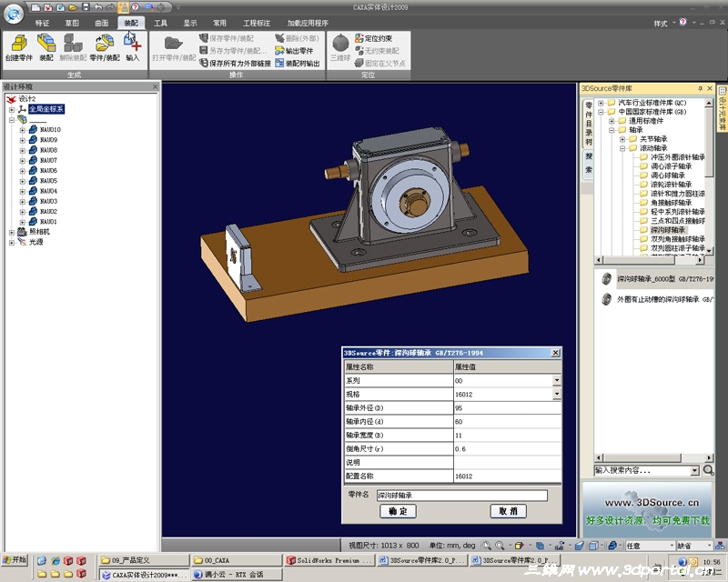The height and width of the screenshot is (582, 728).
Task: Open the 09_产品定义 taskbar item
Action: tap(144, 560)
